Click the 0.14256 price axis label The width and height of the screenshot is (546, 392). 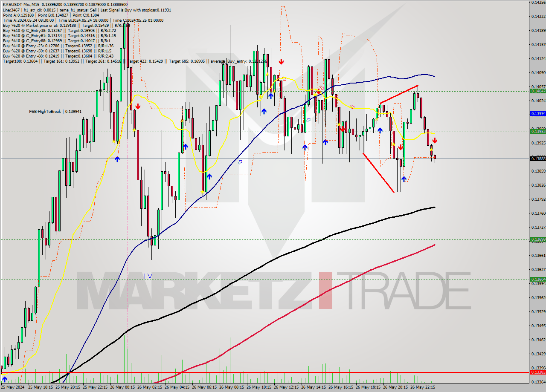pos(538,3)
